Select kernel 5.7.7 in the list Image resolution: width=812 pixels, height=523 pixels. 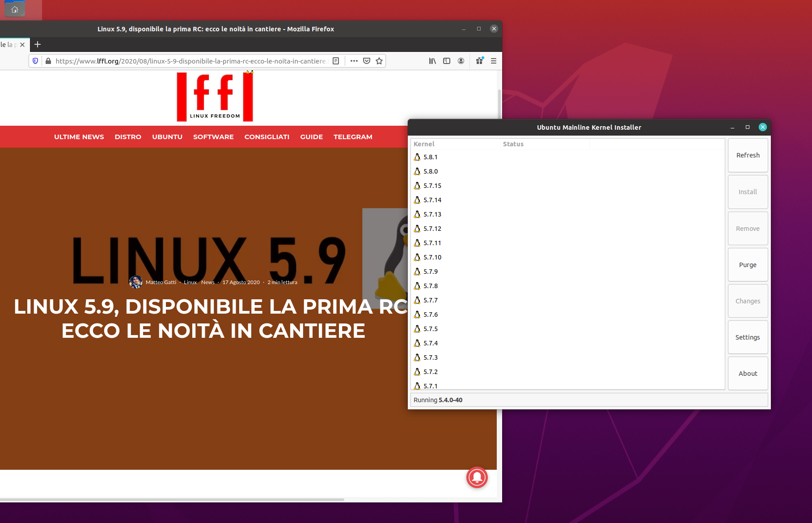567,300
